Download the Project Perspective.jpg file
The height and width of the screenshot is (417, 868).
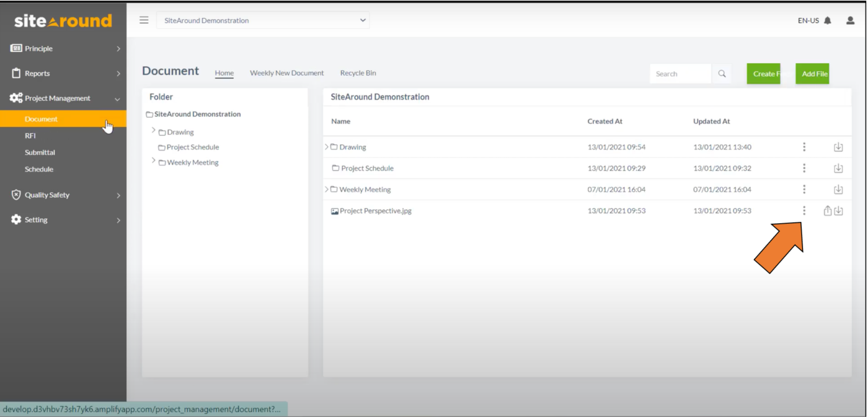click(839, 211)
